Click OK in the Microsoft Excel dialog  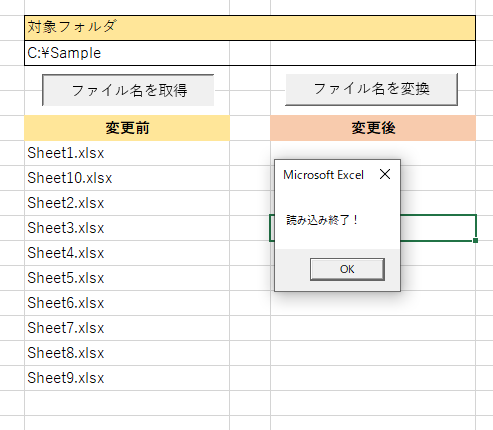click(x=347, y=269)
